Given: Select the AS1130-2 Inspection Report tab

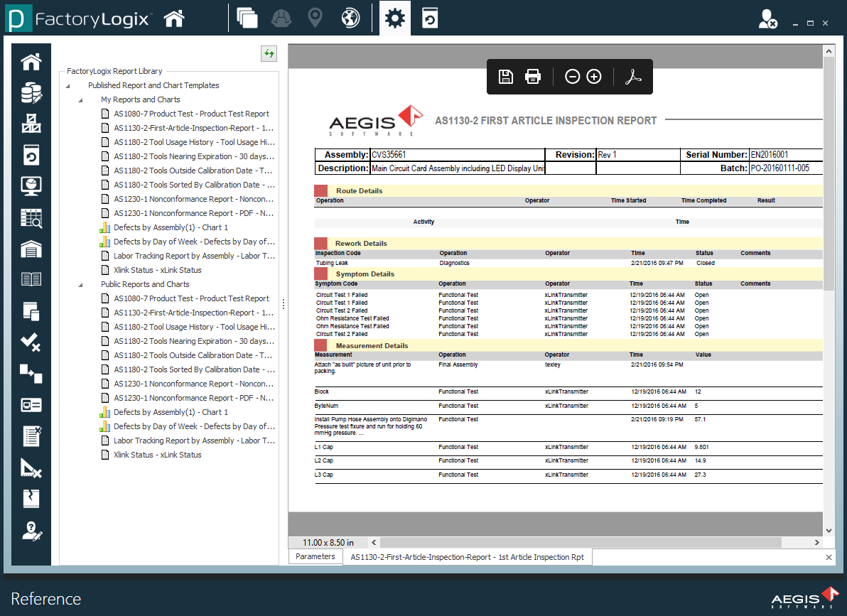Looking at the screenshot, I should click(469, 556).
